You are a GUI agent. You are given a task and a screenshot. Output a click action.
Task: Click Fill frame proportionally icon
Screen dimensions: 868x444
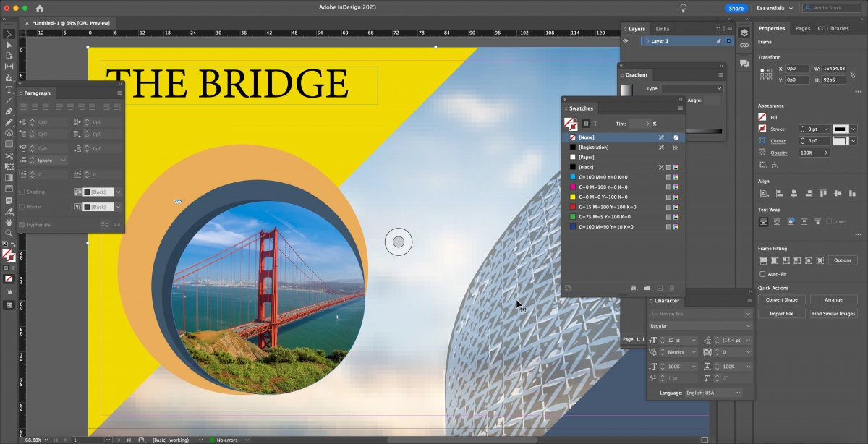763,260
